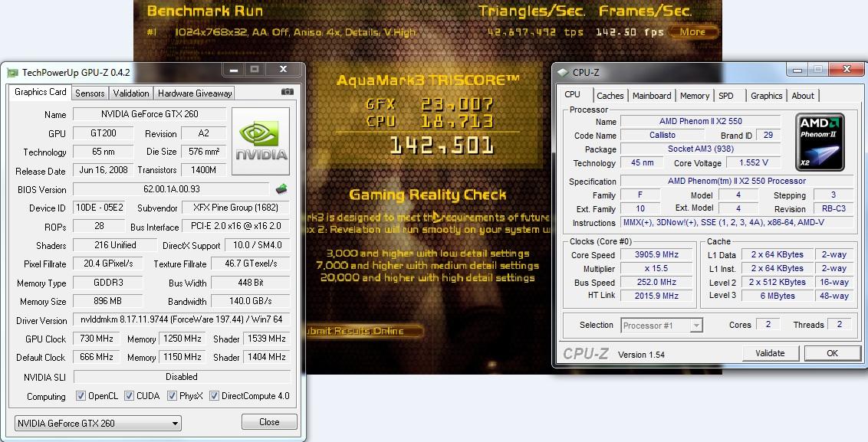Click the GPU field showing GT200
Image resolution: width=868 pixels, height=442 pixels.
tap(103, 133)
